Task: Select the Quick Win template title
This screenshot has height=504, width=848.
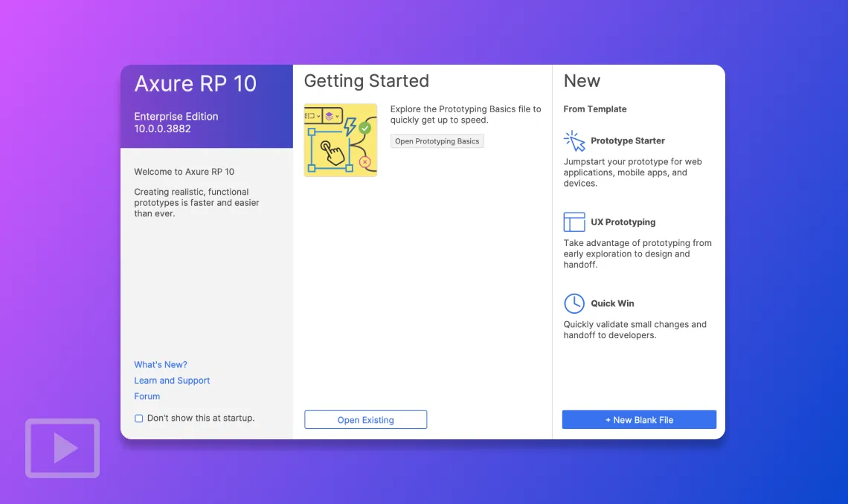Action: [x=613, y=303]
